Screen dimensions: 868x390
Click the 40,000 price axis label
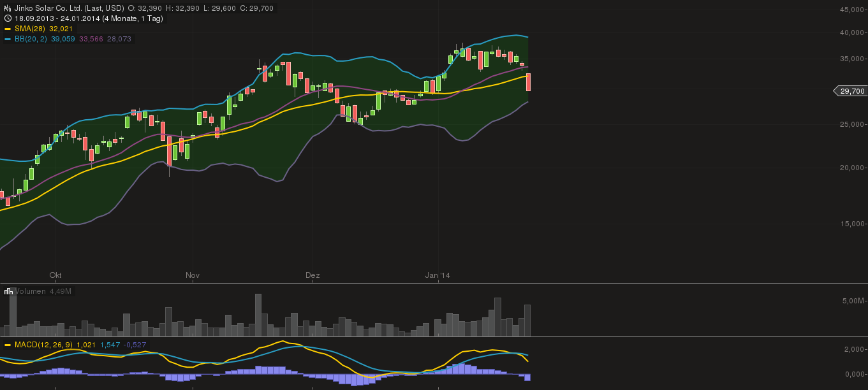852,32
